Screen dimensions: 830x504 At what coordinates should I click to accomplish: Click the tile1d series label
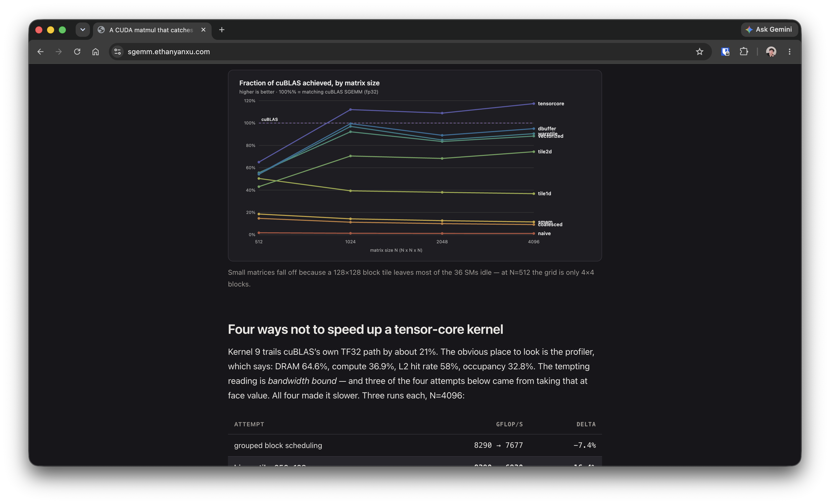544,193
